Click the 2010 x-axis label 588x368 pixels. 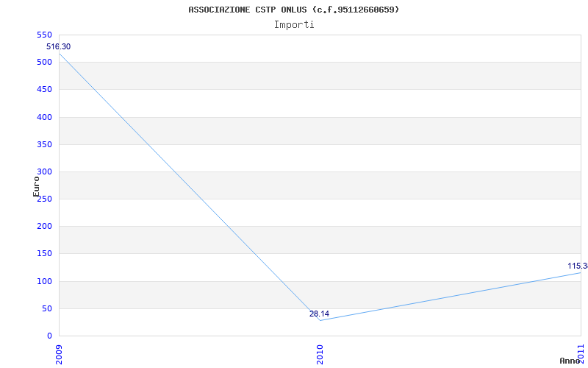(x=320, y=355)
